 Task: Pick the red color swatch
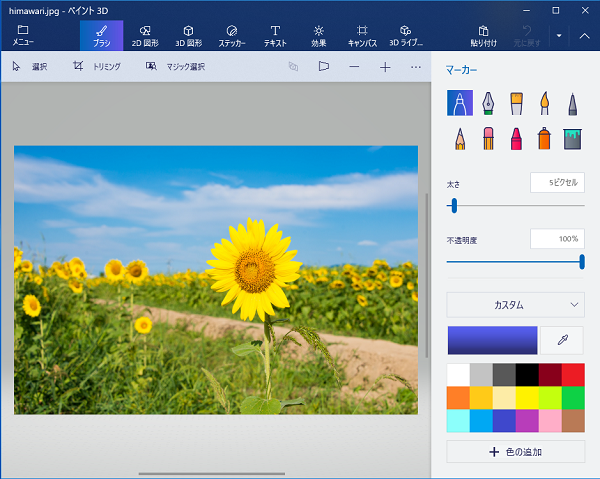pyautogui.click(x=572, y=375)
